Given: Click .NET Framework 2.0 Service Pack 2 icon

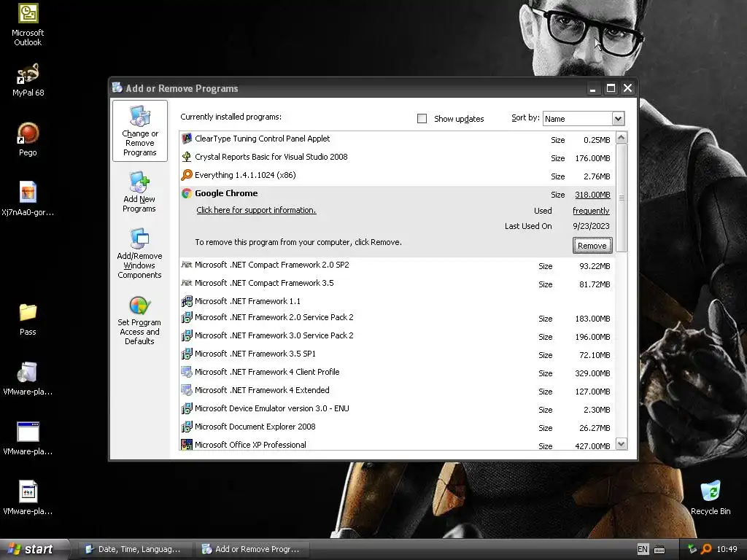Looking at the screenshot, I should (187, 317).
